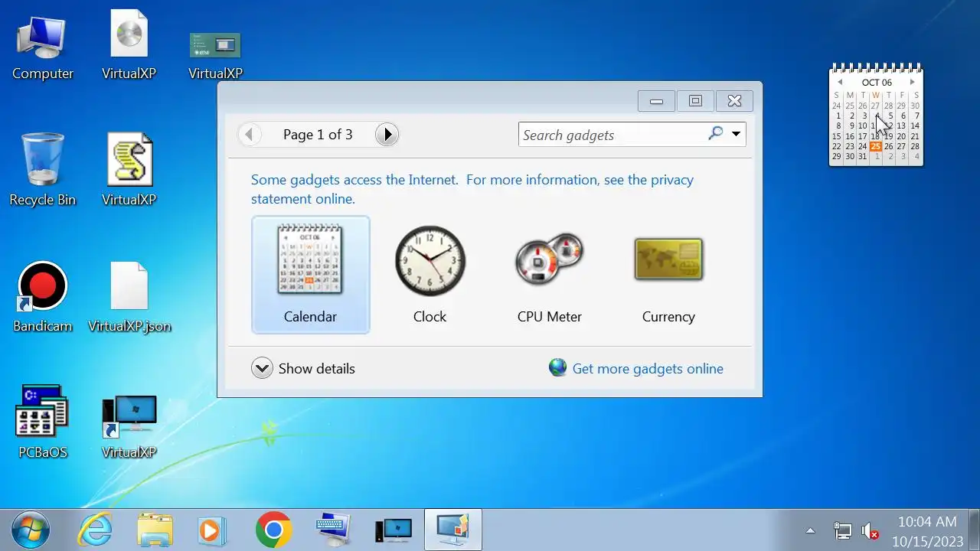
Task: Click Page 1 of 3 label
Action: point(318,135)
